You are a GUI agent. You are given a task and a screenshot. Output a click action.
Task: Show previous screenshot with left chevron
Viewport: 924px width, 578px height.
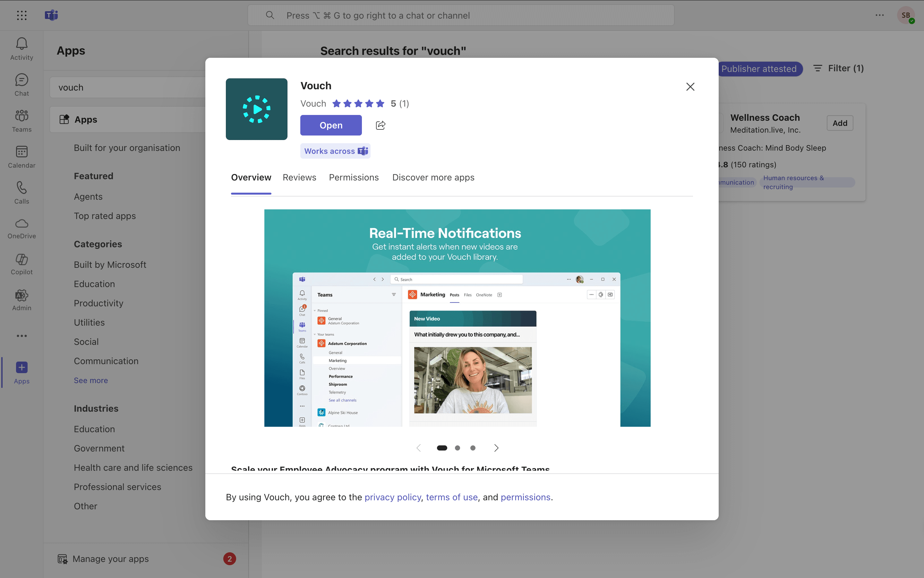point(418,448)
